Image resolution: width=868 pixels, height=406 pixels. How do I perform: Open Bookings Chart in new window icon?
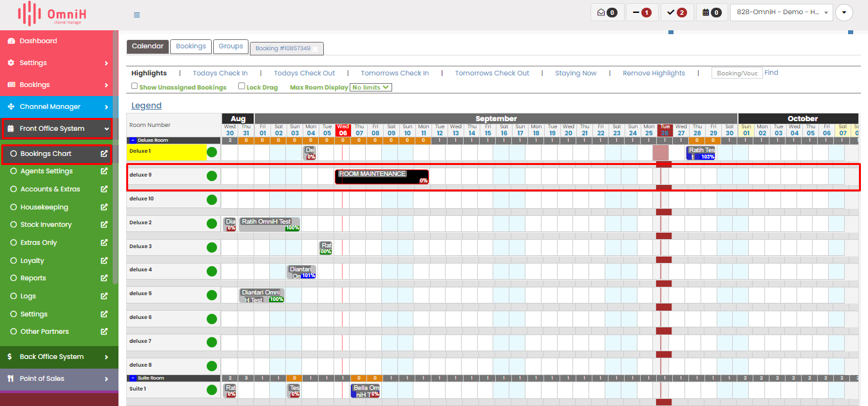(x=104, y=154)
